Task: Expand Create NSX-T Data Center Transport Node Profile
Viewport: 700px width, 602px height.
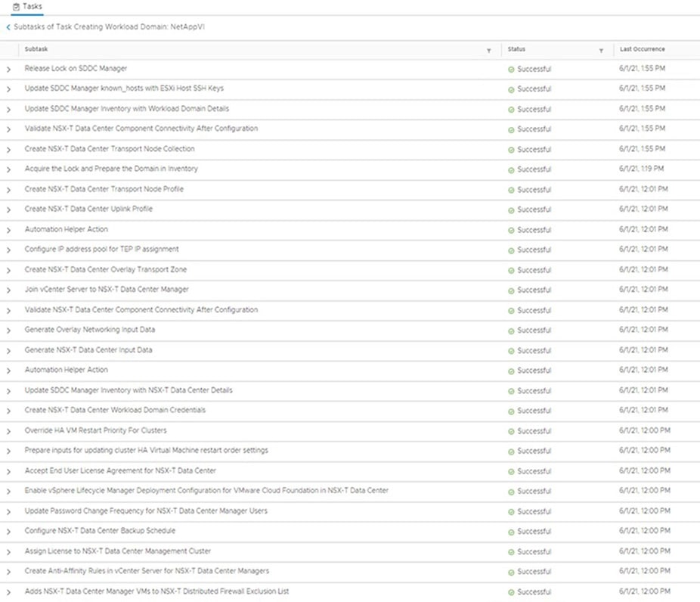Action: point(8,190)
